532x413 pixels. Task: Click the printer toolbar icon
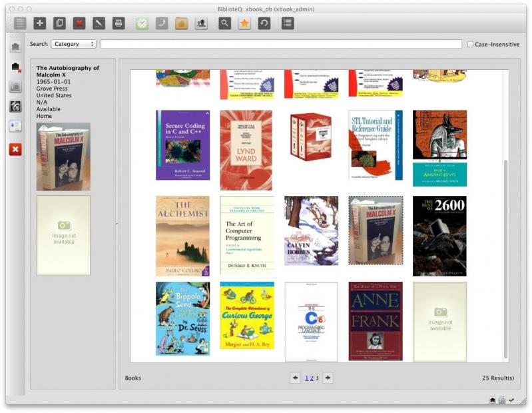click(119, 23)
